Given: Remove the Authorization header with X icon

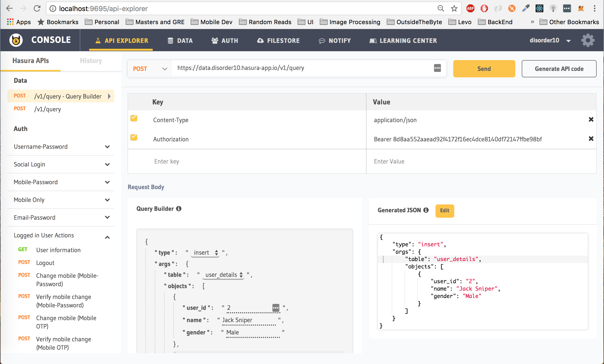Looking at the screenshot, I should click(591, 139).
